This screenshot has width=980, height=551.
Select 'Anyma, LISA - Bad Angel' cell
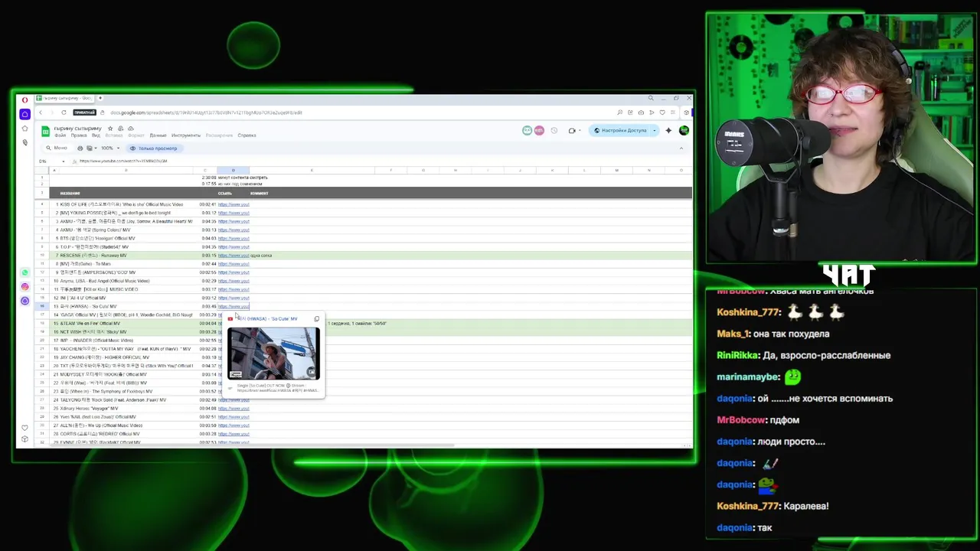pos(126,280)
